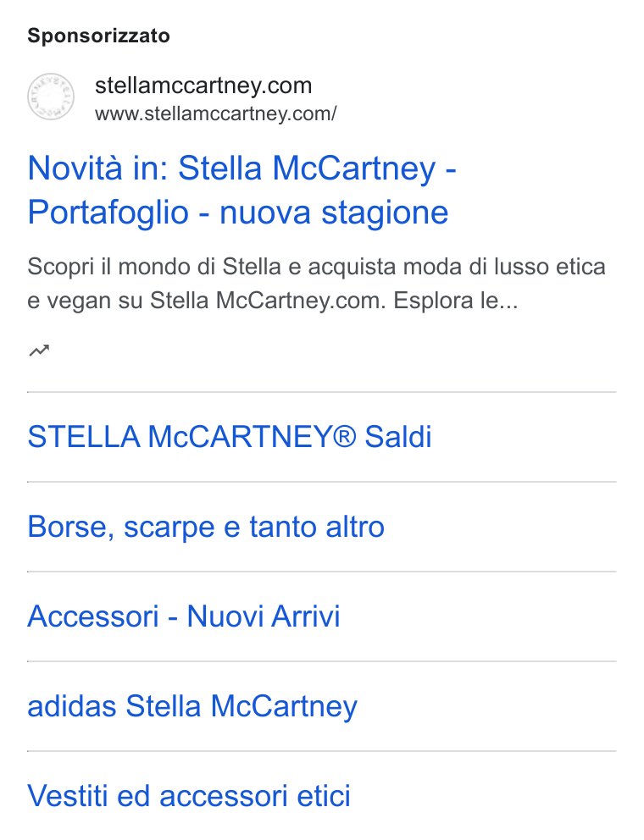Open the STELLA McCARTNEY® Saldi sitelink
The height and width of the screenshot is (840, 644).
(230, 437)
